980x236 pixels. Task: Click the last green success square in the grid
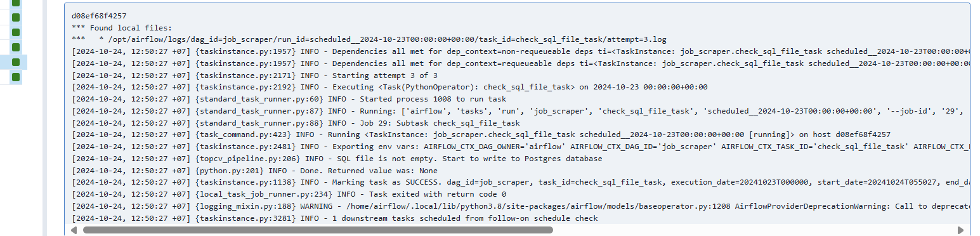[16, 77]
